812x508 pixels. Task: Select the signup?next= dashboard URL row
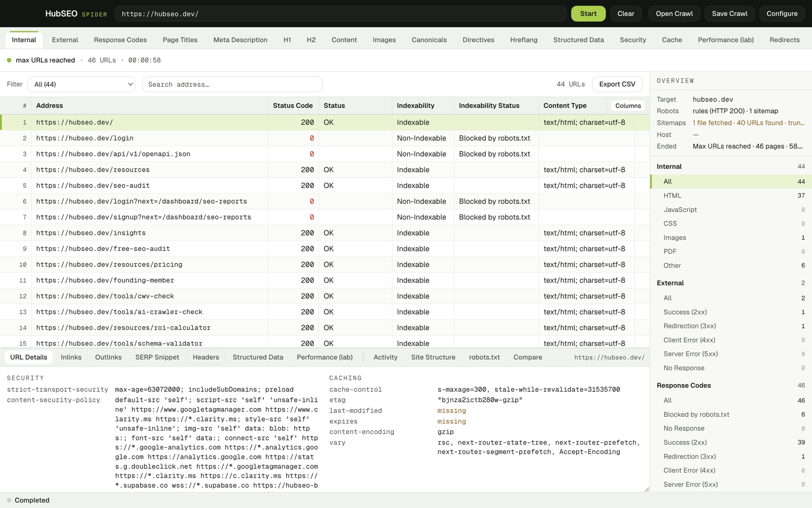[x=325, y=217]
